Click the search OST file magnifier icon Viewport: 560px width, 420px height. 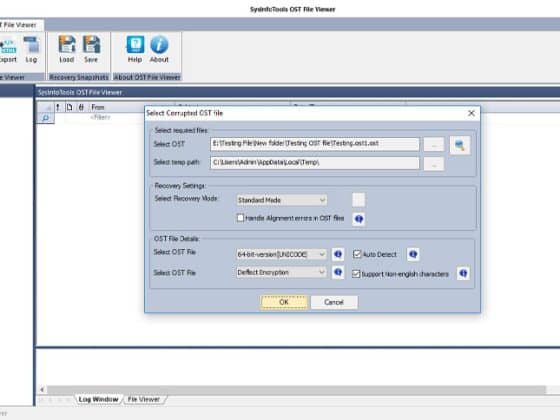[x=460, y=145]
